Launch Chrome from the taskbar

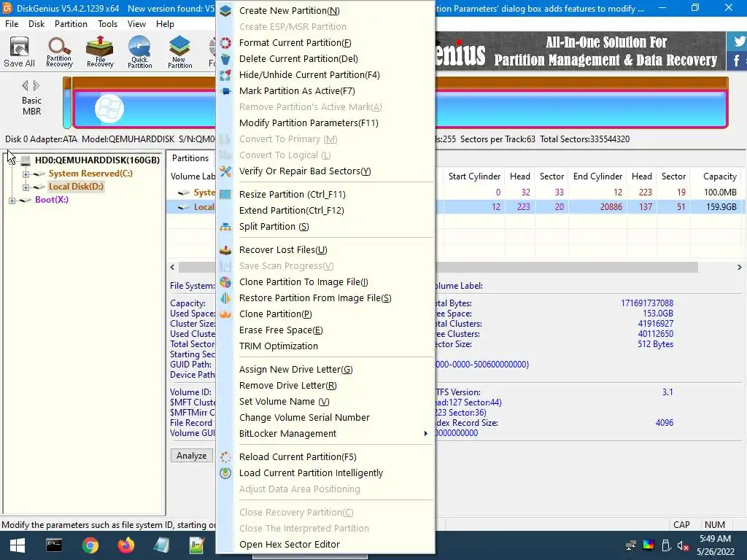click(90, 545)
